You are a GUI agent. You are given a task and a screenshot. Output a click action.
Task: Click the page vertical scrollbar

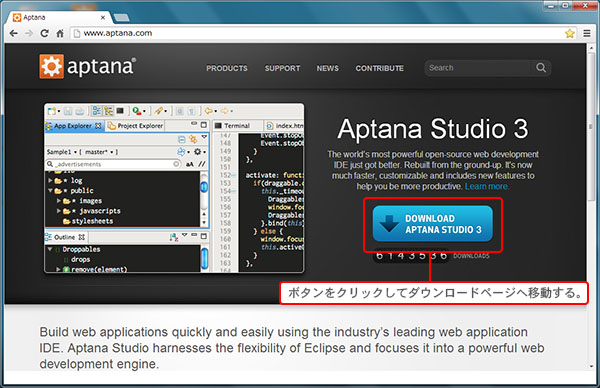(x=591, y=126)
